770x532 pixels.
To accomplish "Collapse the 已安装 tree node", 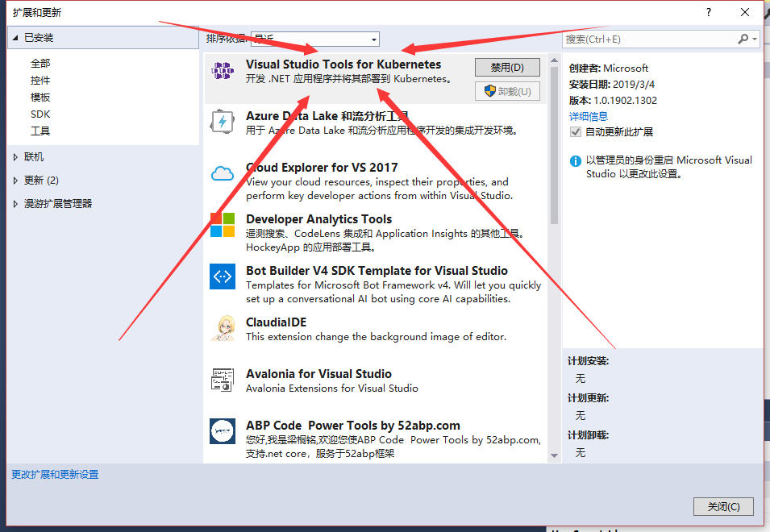I will [x=15, y=38].
